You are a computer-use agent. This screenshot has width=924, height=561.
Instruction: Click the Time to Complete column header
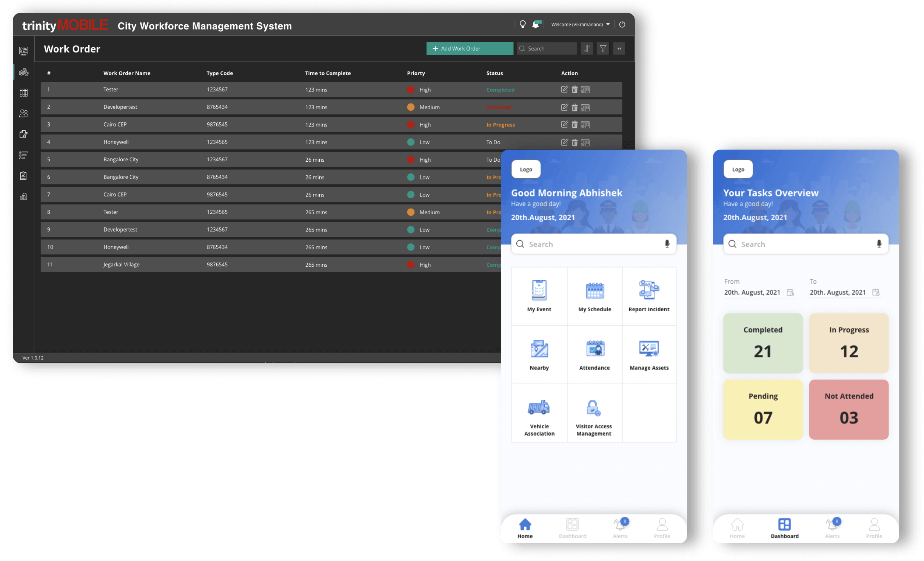click(x=328, y=73)
